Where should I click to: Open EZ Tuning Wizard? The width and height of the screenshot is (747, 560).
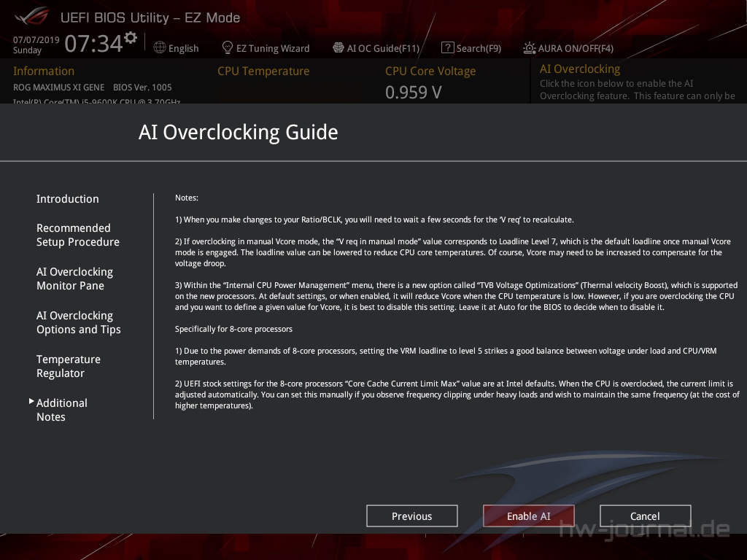[273, 48]
